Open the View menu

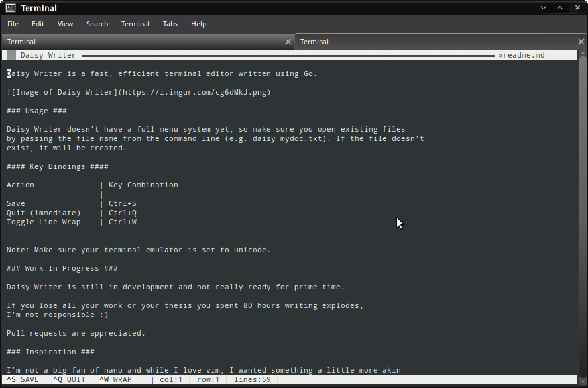tap(65, 24)
